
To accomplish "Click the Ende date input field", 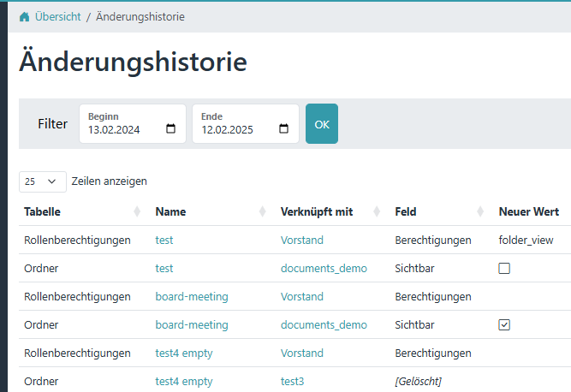I will (233, 130).
